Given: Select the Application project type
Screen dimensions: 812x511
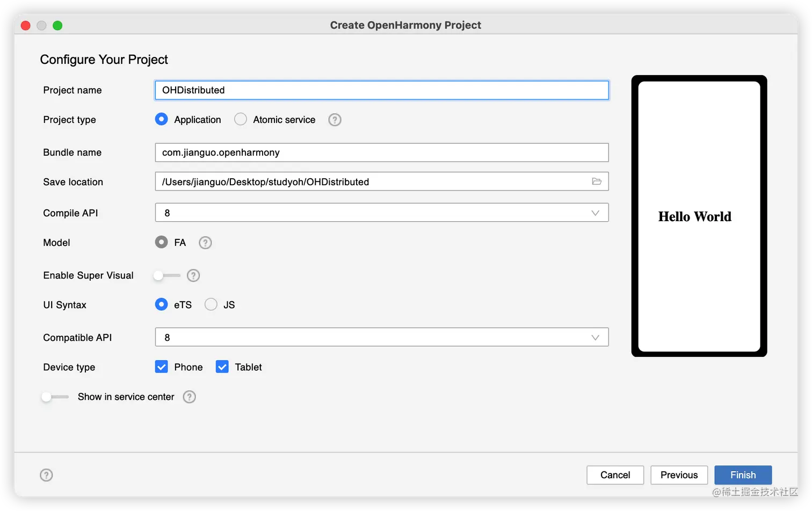Looking at the screenshot, I should click(161, 119).
